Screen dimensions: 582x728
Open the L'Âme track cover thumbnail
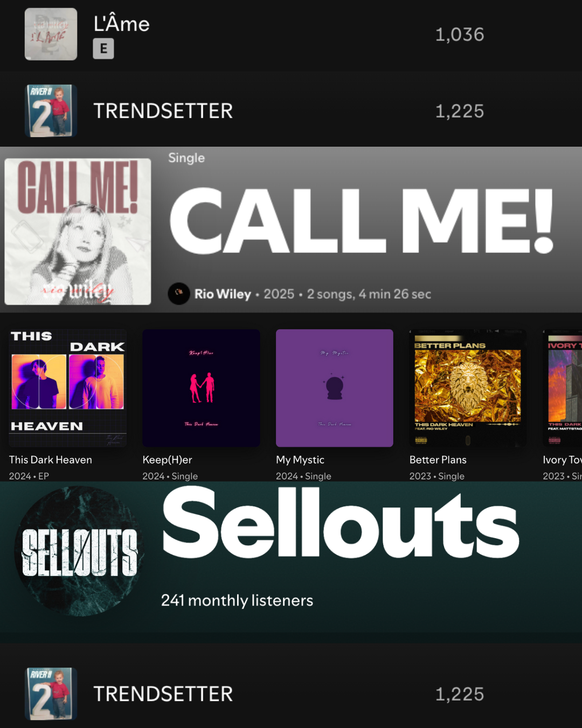(51, 34)
